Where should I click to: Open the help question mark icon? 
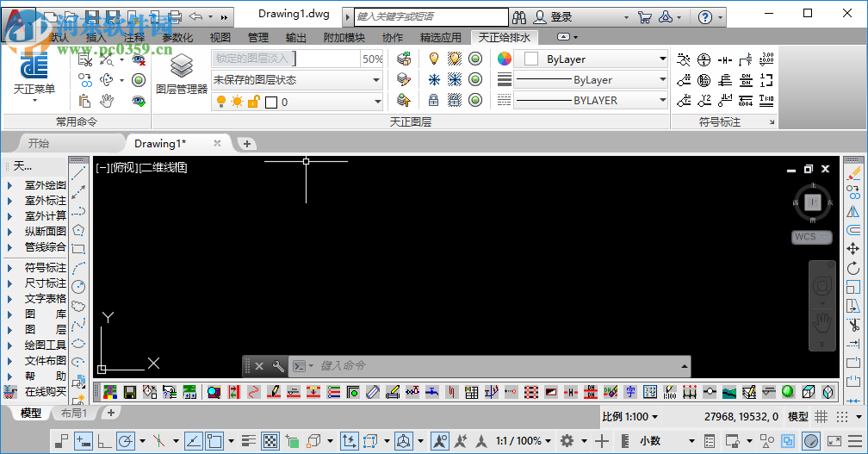pyautogui.click(x=704, y=17)
